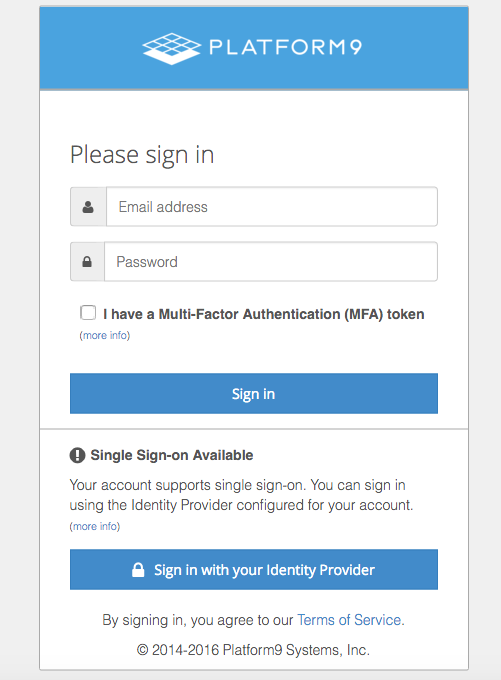Click the blue Sign in button
Viewport: 501px width, 680px height.
tap(254, 393)
